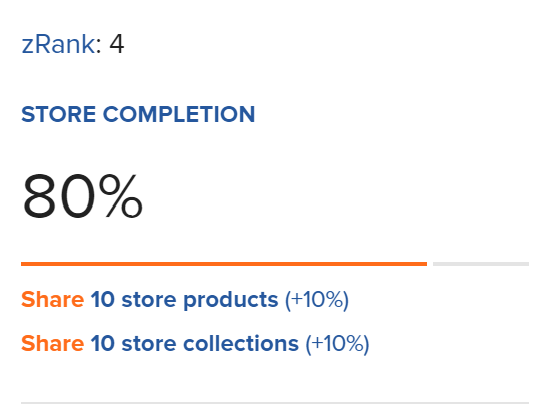Click the (+10%) after store collections

click(x=337, y=344)
